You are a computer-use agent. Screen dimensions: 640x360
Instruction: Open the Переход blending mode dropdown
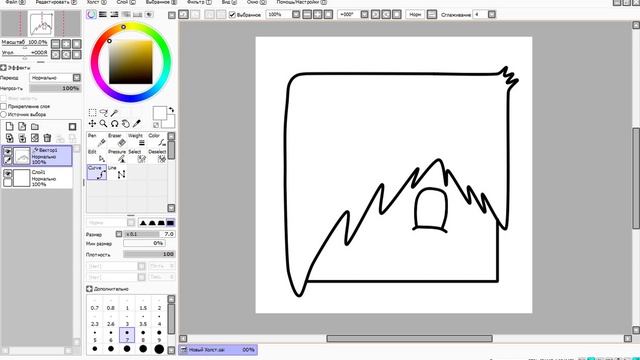76,78
